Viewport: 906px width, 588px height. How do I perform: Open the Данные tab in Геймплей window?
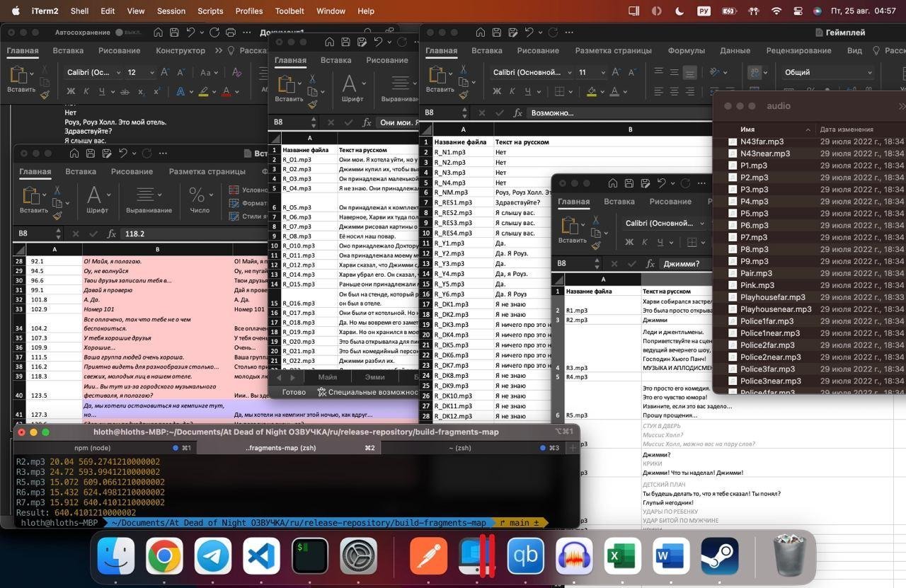(735, 50)
